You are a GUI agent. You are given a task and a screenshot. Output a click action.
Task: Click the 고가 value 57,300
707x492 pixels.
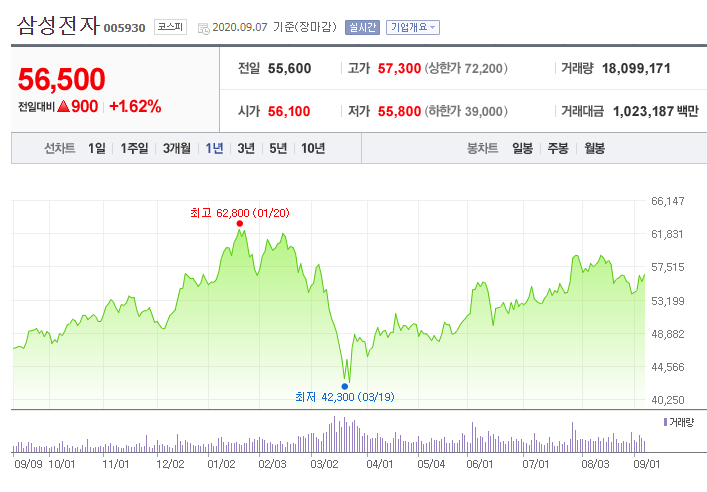[399, 69]
